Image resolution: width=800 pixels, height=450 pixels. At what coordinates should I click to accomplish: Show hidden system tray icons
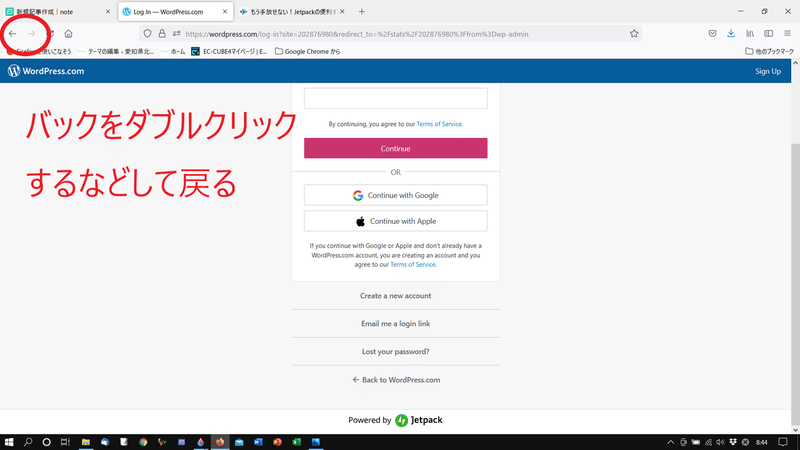click(670, 442)
